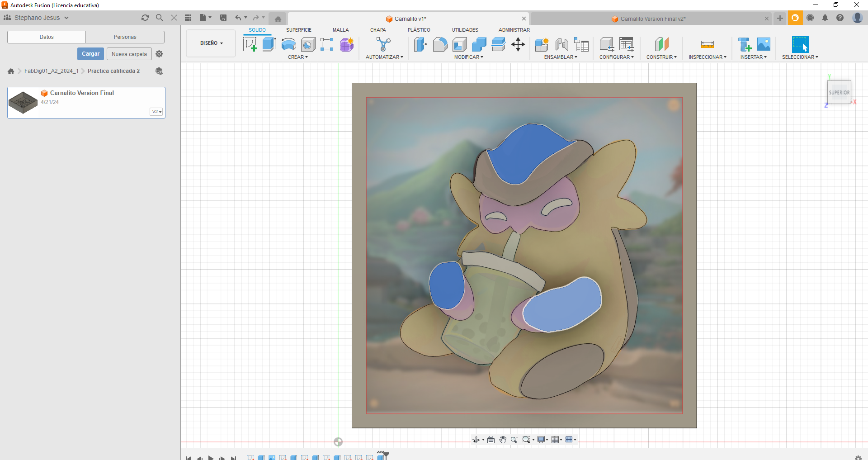Click the search magnifier in data panel
The image size is (868, 460).
coord(159,18)
